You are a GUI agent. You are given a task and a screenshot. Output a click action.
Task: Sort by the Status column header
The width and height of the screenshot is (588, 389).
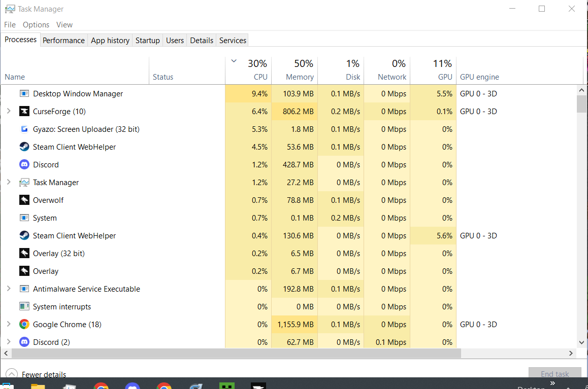pos(187,71)
